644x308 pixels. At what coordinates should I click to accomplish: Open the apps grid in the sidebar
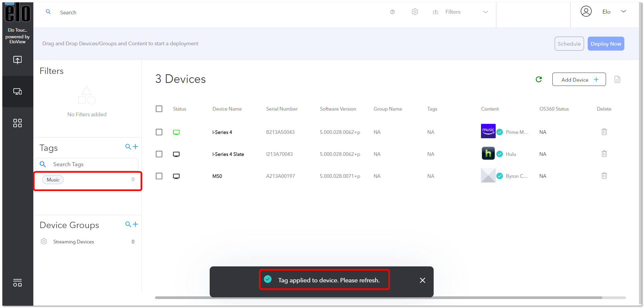[x=18, y=123]
